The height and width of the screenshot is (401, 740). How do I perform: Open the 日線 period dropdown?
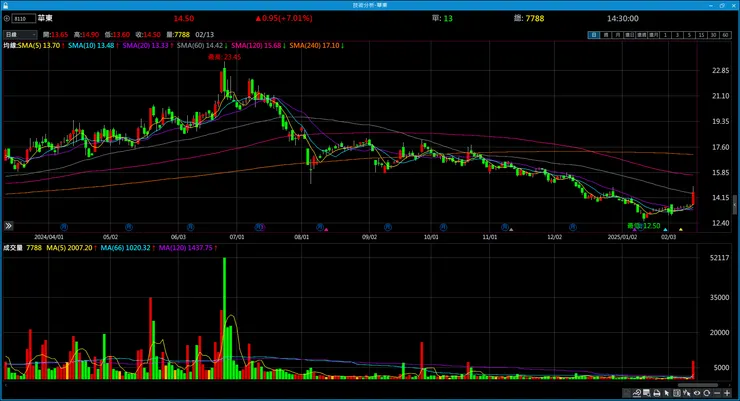(20, 34)
